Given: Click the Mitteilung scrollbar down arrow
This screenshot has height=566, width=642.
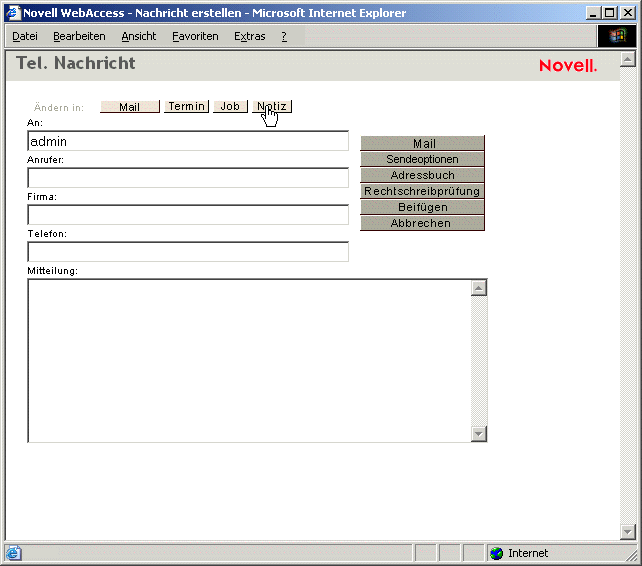Looking at the screenshot, I should click(479, 433).
